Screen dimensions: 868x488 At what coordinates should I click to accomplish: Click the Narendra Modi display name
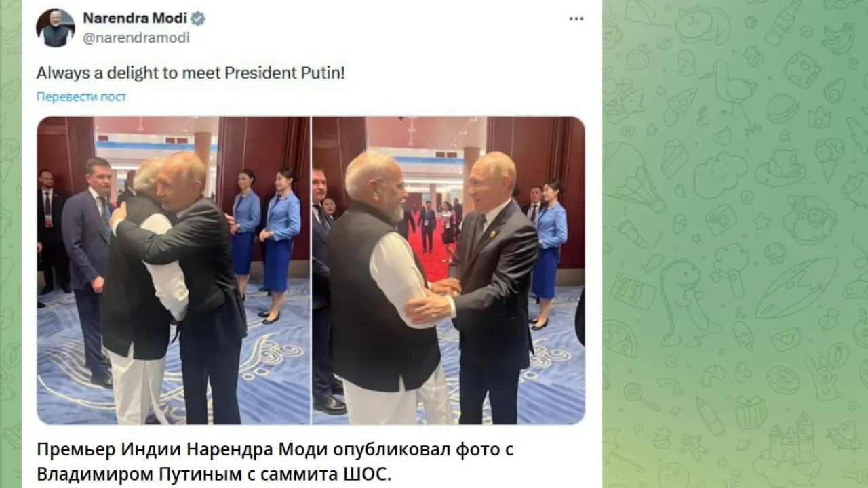tap(135, 18)
